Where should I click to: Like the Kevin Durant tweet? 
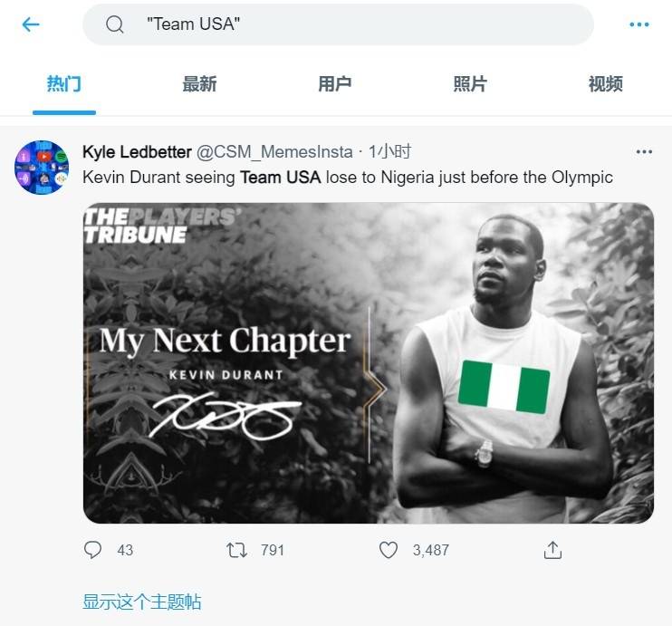389,550
